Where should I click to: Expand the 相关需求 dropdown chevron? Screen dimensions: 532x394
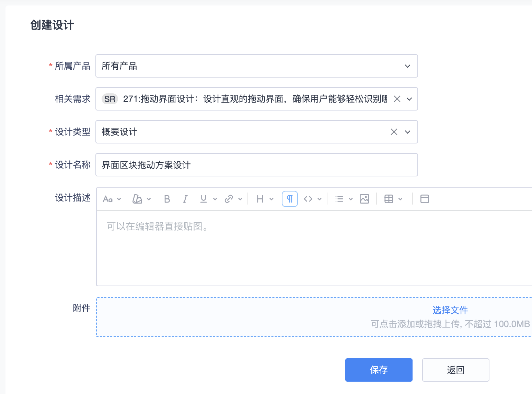click(409, 99)
